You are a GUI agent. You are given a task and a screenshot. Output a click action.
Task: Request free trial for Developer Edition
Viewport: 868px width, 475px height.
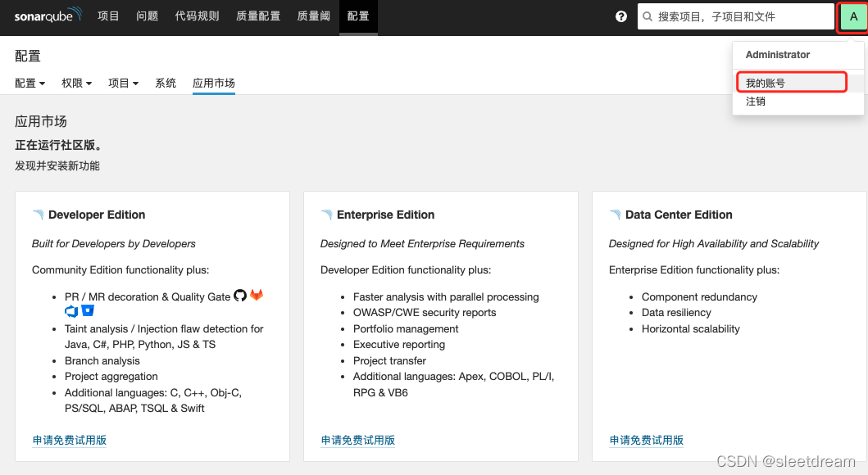69,440
